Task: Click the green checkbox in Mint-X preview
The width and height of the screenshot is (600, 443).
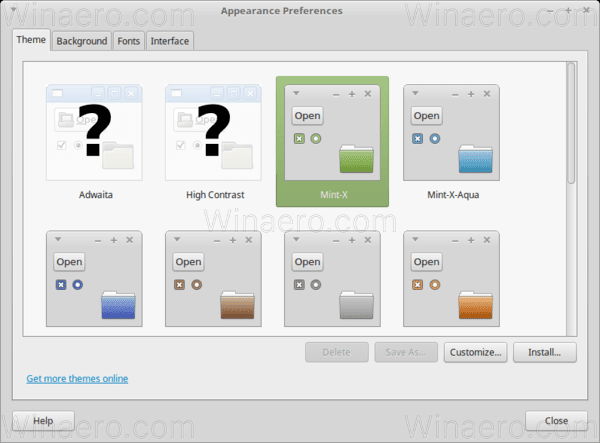Action: (x=299, y=138)
